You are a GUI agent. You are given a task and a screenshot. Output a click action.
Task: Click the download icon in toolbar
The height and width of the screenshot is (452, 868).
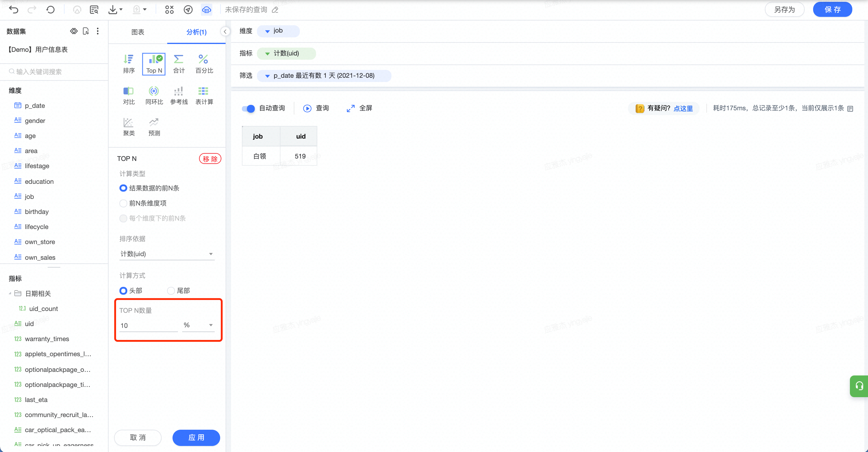(x=112, y=9)
